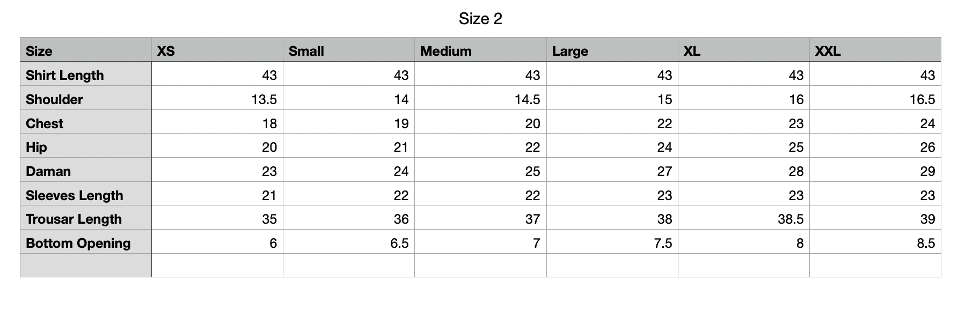The height and width of the screenshot is (309, 980).
Task: Select the XL Trousar Length cell 38.5
Action: (744, 217)
